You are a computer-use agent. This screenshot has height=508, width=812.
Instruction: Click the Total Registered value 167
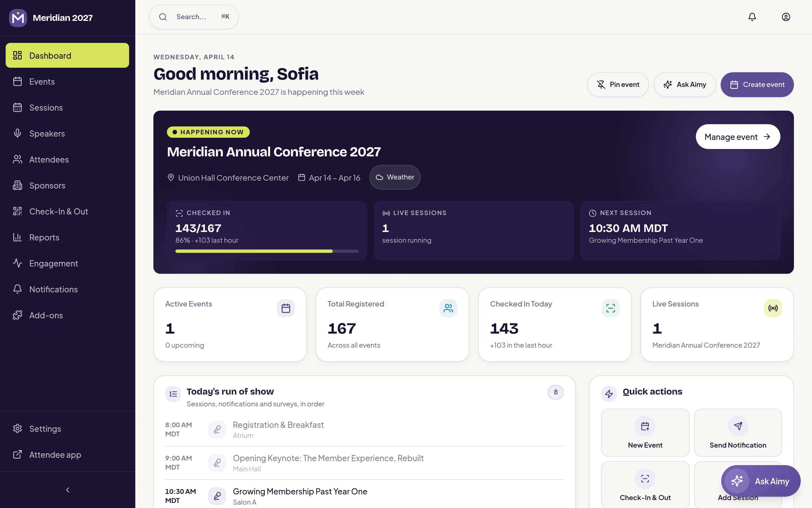coord(342,328)
